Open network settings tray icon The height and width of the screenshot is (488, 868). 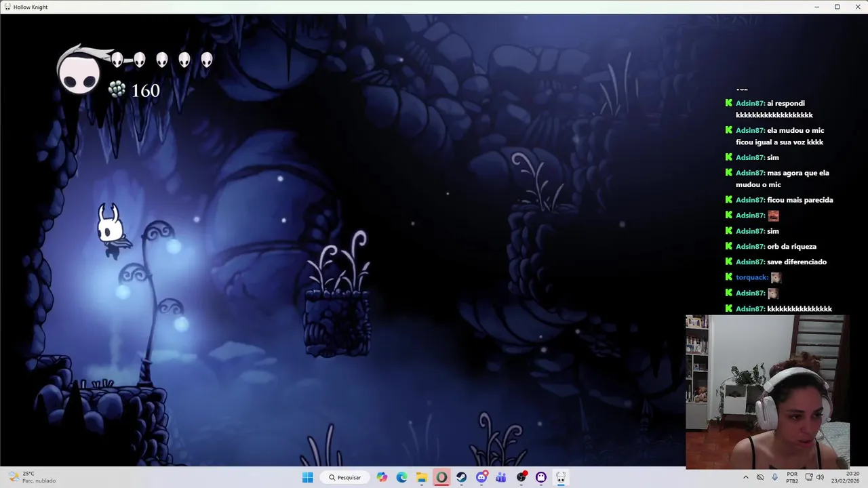[808, 477]
